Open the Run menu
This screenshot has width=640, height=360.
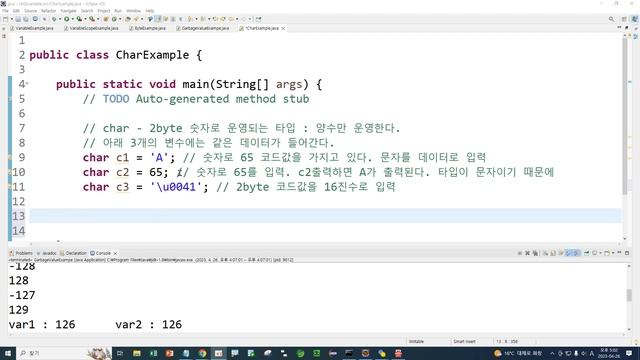coord(118,11)
